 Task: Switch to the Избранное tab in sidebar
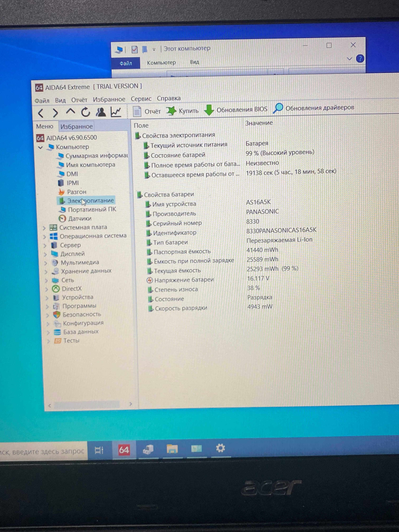(x=77, y=126)
